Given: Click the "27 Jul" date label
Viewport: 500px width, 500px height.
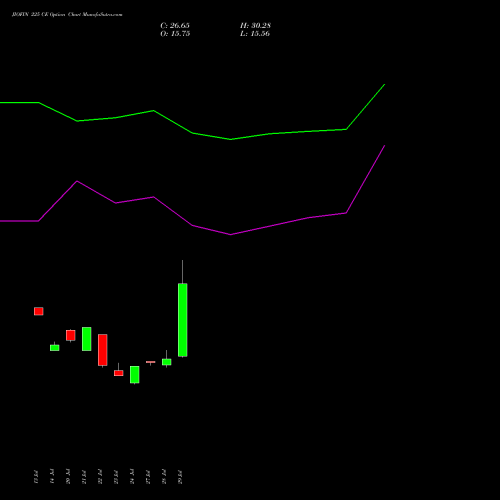Looking at the screenshot, I should [148, 477].
